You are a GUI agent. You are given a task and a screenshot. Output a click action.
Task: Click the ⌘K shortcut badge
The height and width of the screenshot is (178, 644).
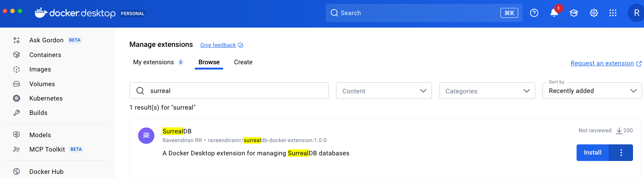point(509,13)
